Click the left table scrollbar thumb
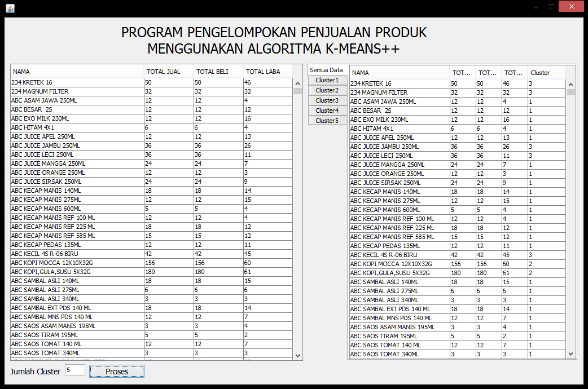 click(x=297, y=91)
